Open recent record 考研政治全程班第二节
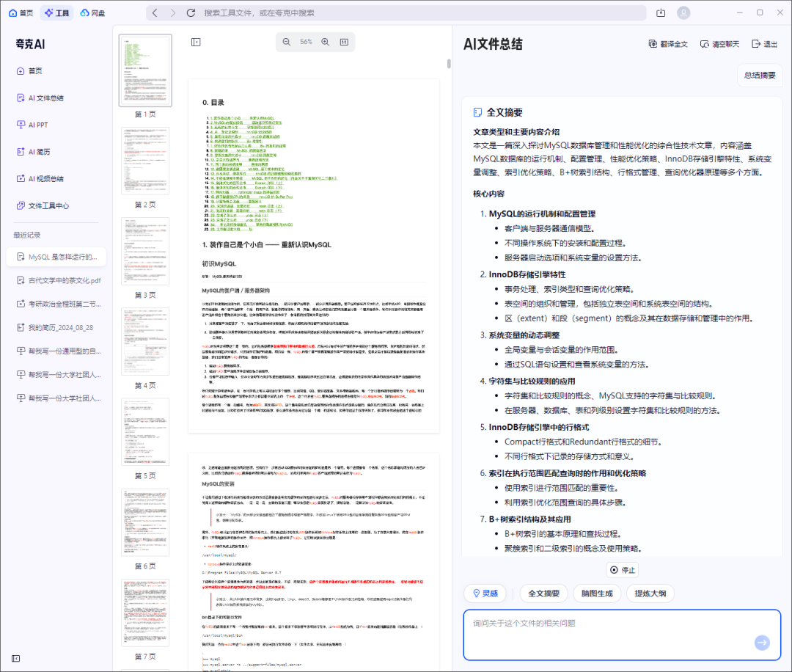 59,304
